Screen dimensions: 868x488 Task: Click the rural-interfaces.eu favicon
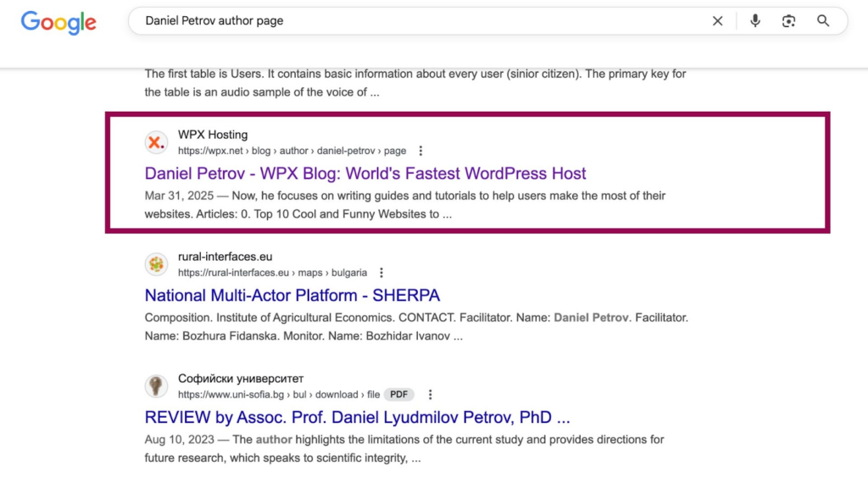click(x=156, y=264)
